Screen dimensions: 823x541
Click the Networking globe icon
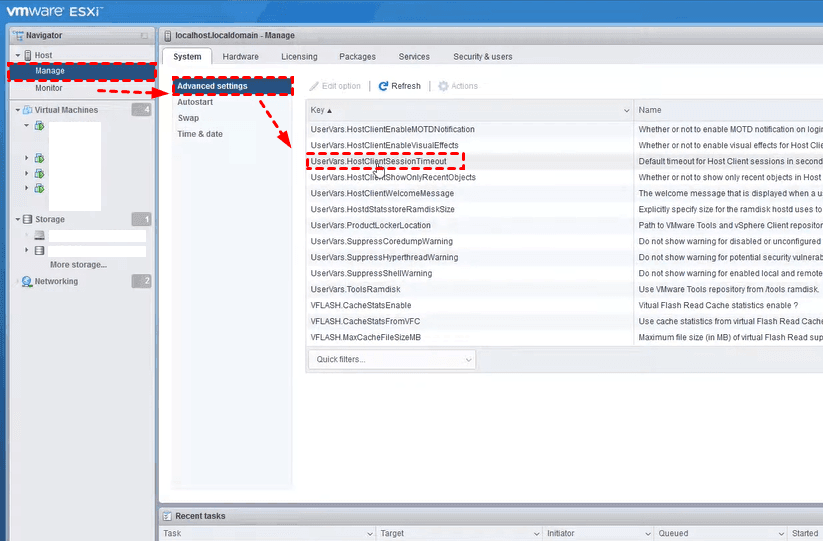[x=27, y=282]
